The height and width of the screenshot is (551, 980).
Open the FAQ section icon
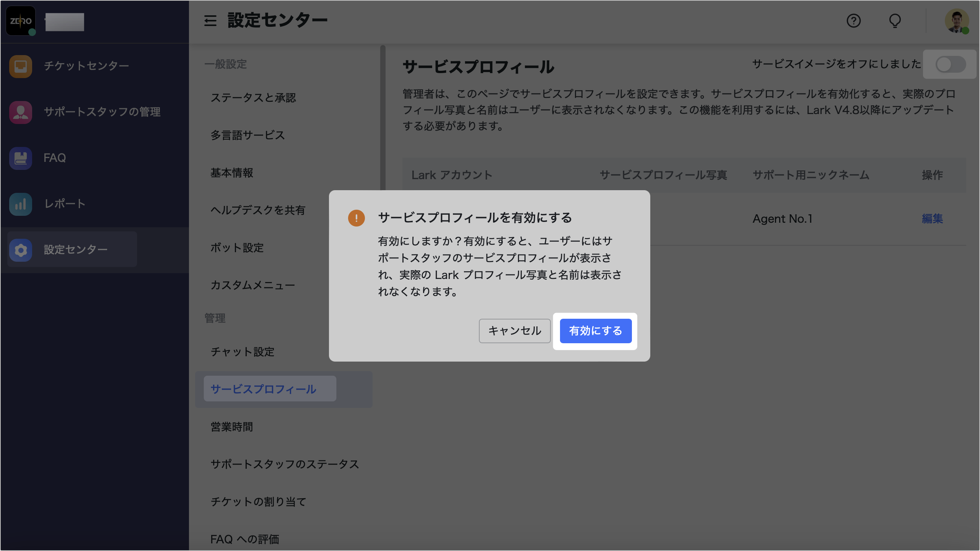pos(20,158)
